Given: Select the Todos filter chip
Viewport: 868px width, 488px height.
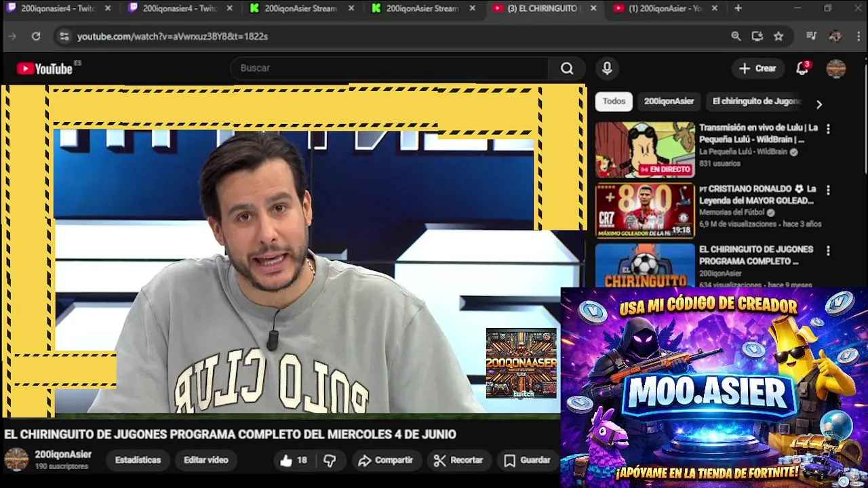Looking at the screenshot, I should click(614, 101).
